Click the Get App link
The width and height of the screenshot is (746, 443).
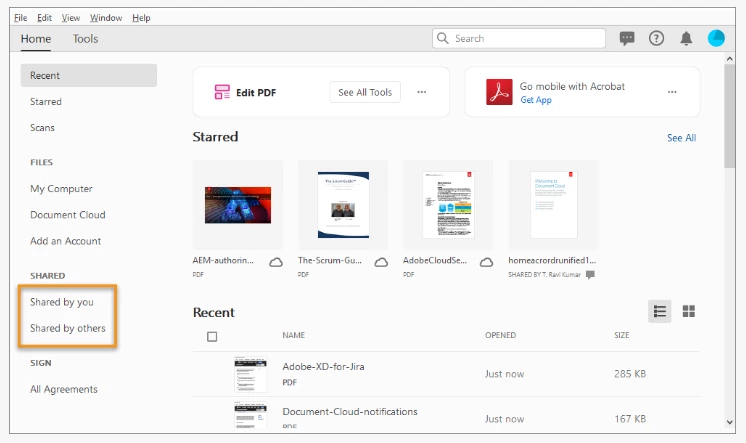(536, 100)
